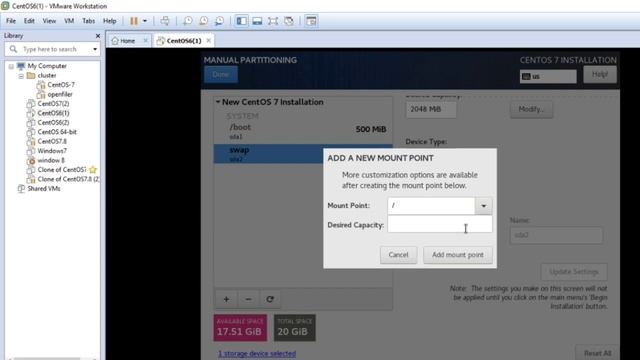Click the Reset All button
The height and width of the screenshot is (360, 640).
click(598, 353)
